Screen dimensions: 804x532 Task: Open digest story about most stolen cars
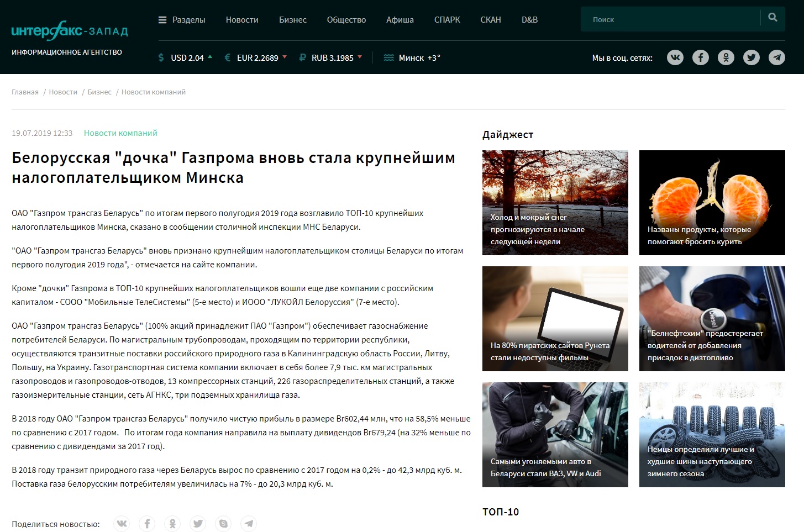click(x=555, y=435)
